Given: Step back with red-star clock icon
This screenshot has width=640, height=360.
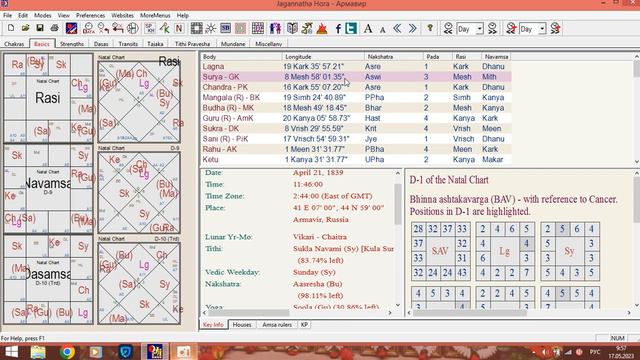Looking at the screenshot, I should click(511, 28).
